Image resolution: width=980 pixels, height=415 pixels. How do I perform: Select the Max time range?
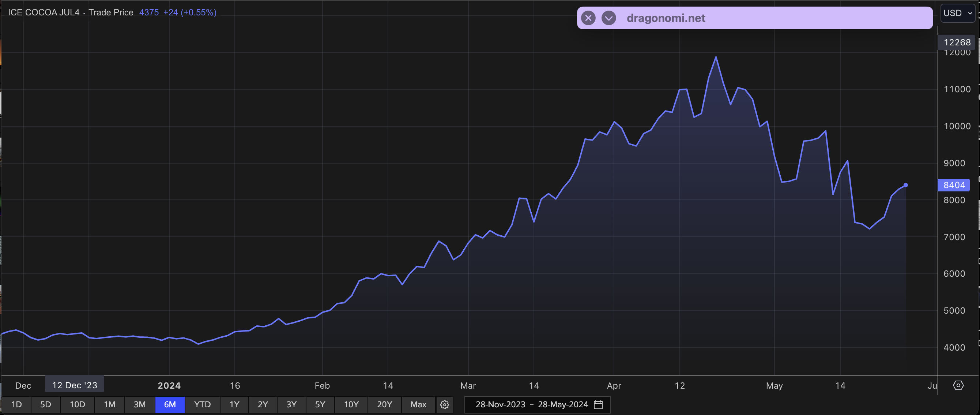point(418,404)
